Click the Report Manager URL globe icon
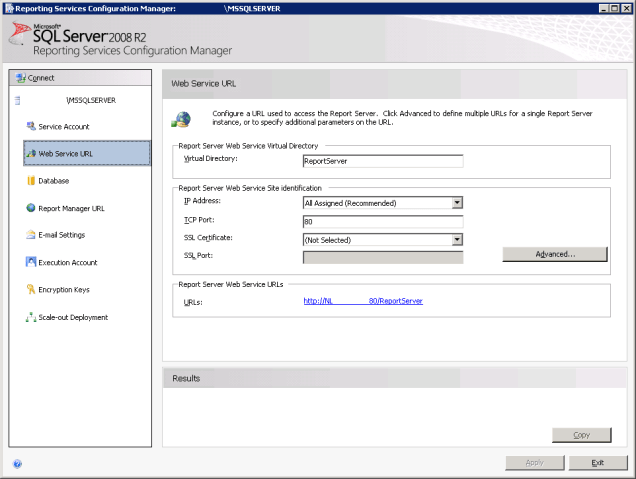This screenshot has height=479, width=636. tap(31, 208)
